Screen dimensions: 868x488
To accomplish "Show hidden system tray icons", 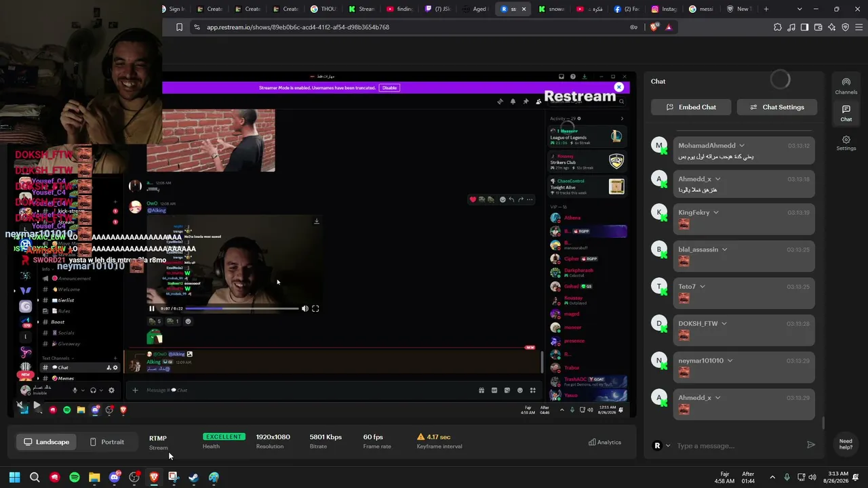I will tap(772, 477).
